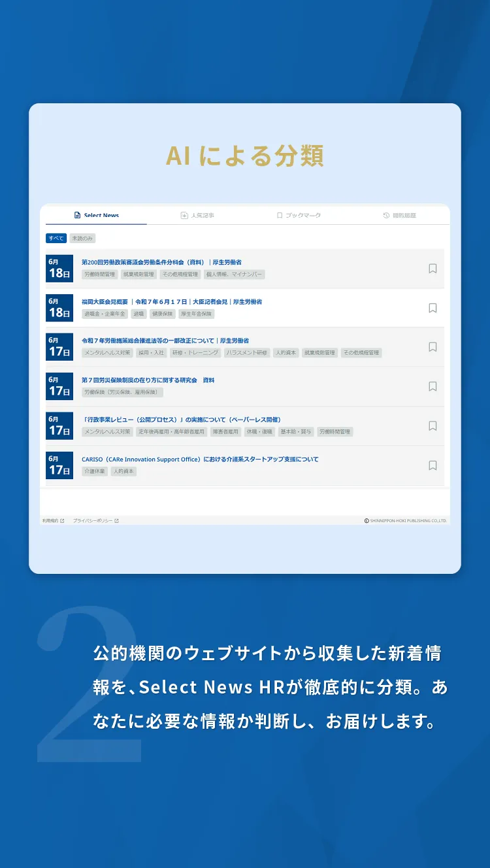Open article 「行政事業レビュー（公開プロセス）」の実施について
This screenshot has height=868, width=490.
coord(181,420)
